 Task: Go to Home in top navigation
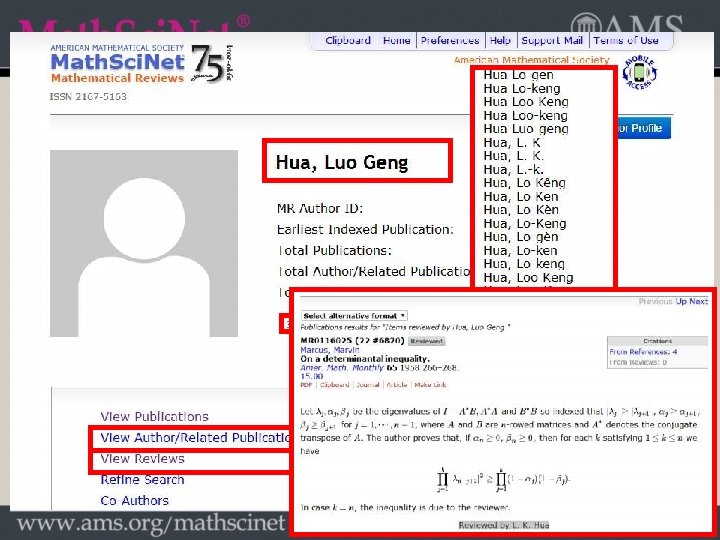click(x=396, y=40)
